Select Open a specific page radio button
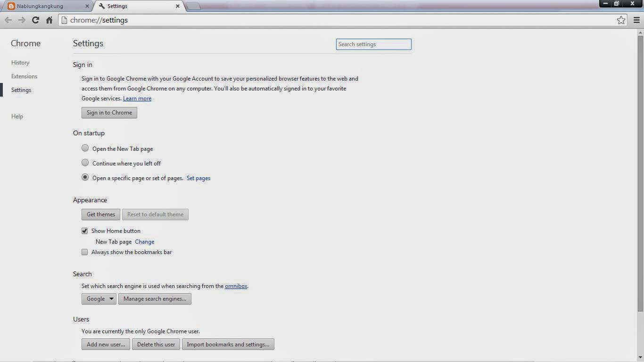 click(85, 177)
